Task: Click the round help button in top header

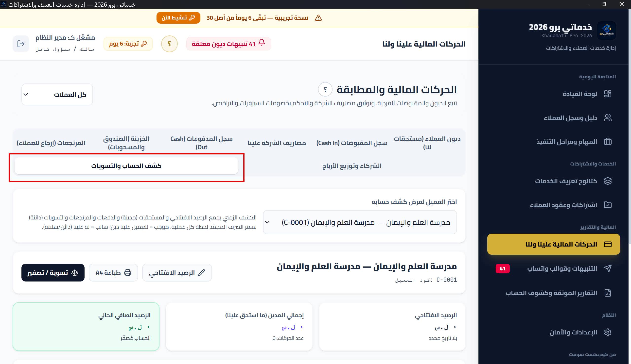Action: [169, 44]
